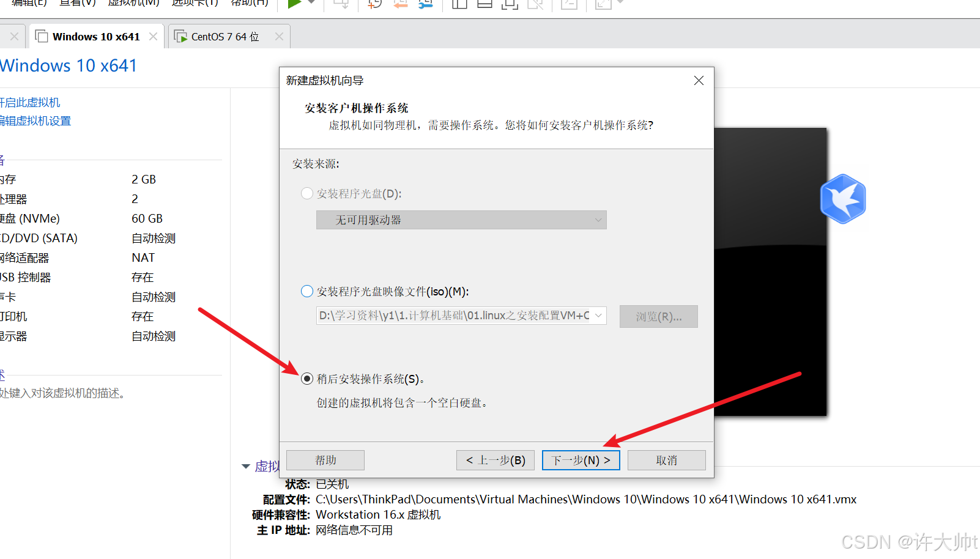Switch to the Windows 10 x641 tab
This screenshot has height=559, width=980.
pyautogui.click(x=96, y=37)
